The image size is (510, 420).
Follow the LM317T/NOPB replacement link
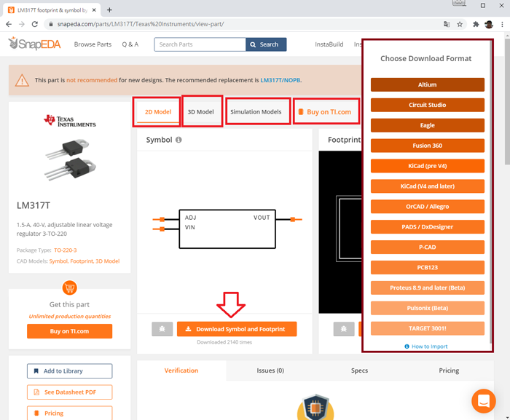point(280,80)
